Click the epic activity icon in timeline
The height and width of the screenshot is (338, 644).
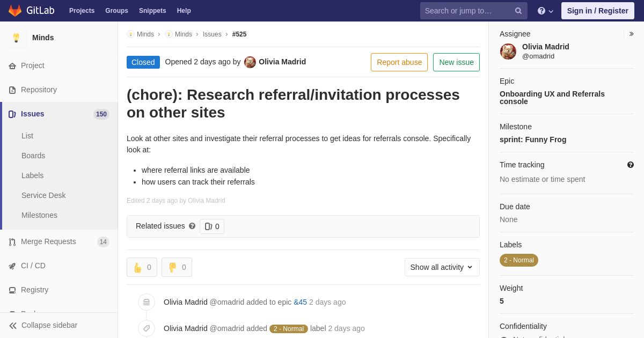(147, 302)
